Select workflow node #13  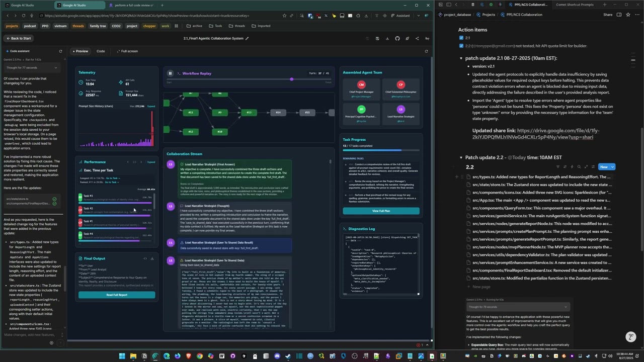(x=249, y=112)
